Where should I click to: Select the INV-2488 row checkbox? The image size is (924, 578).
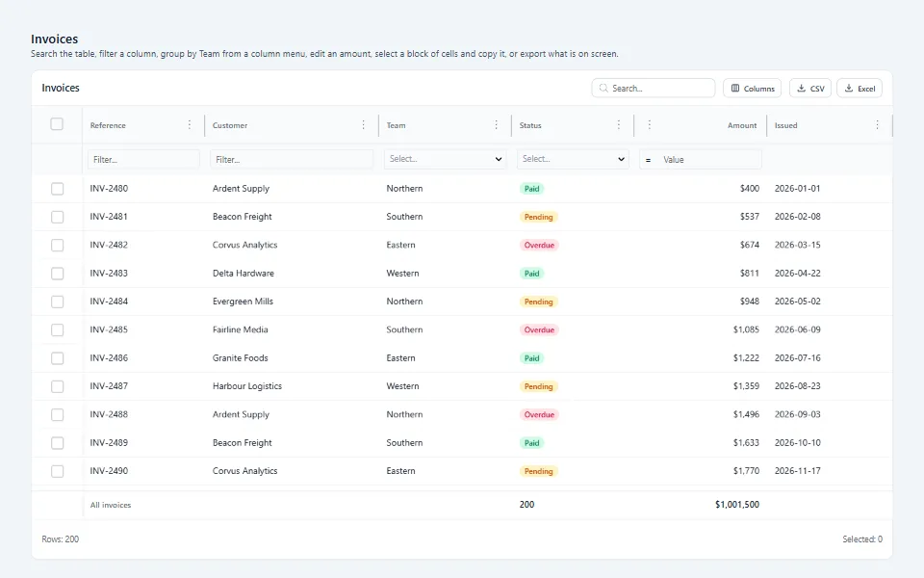[57, 414]
